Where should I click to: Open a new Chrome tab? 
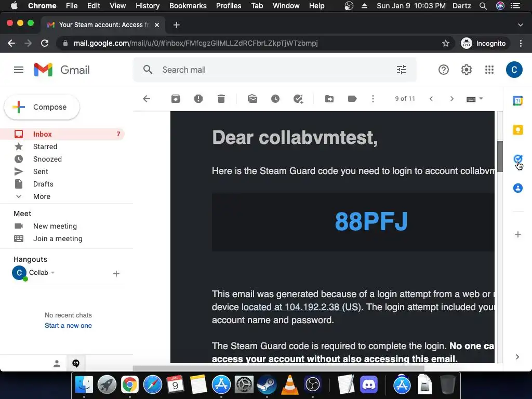pyautogui.click(x=177, y=25)
